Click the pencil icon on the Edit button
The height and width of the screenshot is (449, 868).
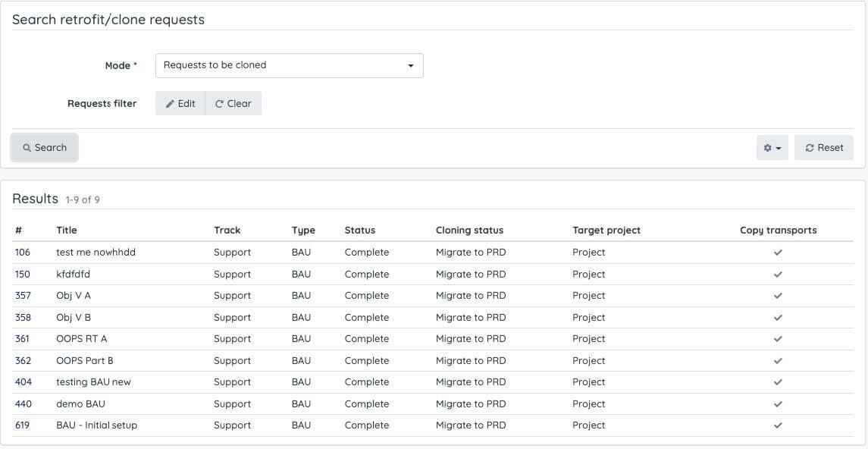click(171, 103)
